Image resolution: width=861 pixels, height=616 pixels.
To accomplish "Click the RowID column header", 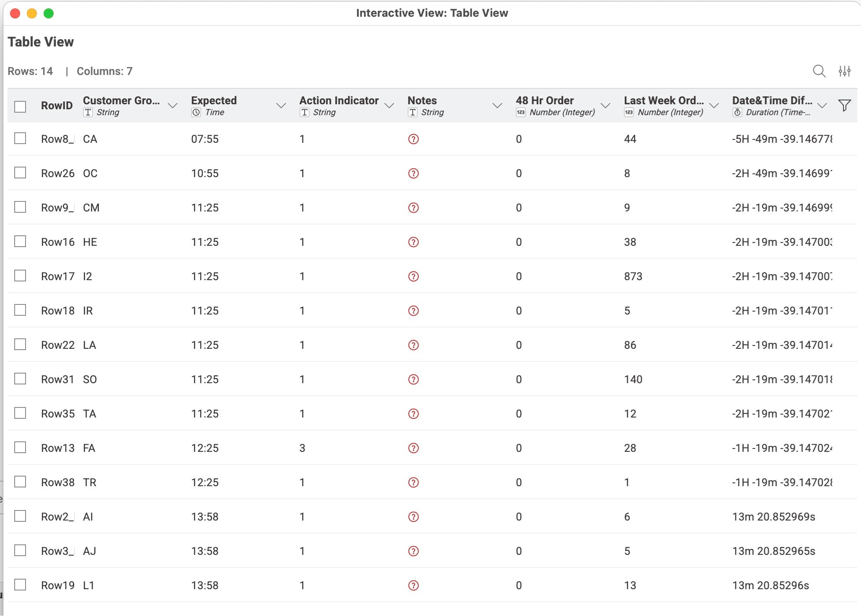I will click(57, 106).
